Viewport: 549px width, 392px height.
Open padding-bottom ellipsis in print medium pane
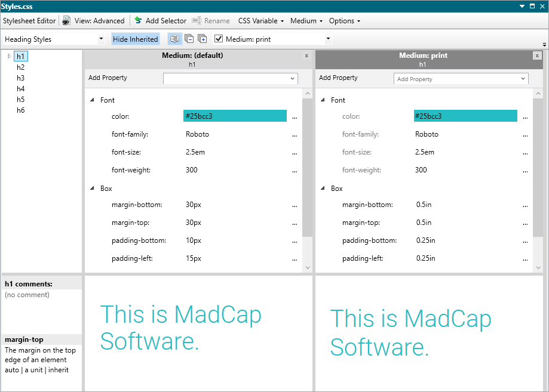[x=525, y=241]
